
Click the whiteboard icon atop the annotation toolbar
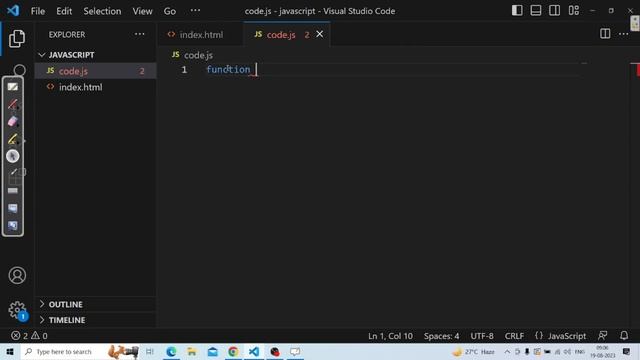coord(13,87)
